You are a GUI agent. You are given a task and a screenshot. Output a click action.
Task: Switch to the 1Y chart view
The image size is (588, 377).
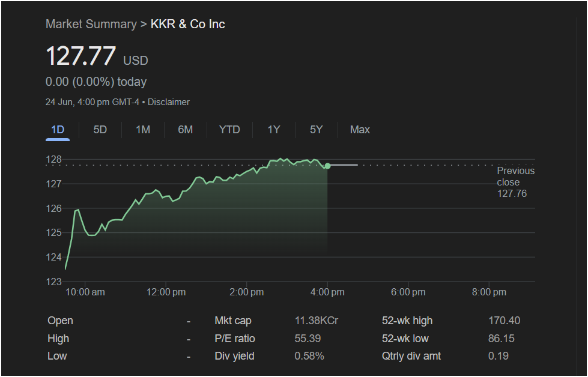[274, 130]
